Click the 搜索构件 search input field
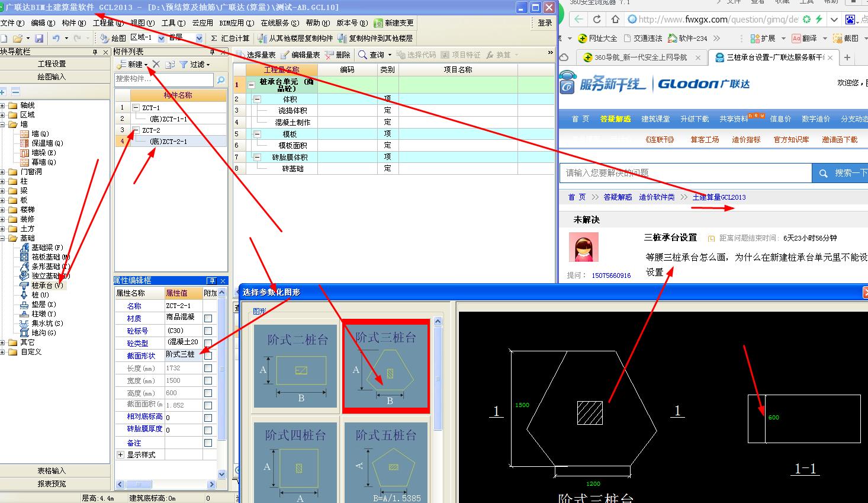Screen dimensions: 868x503 coord(164,79)
